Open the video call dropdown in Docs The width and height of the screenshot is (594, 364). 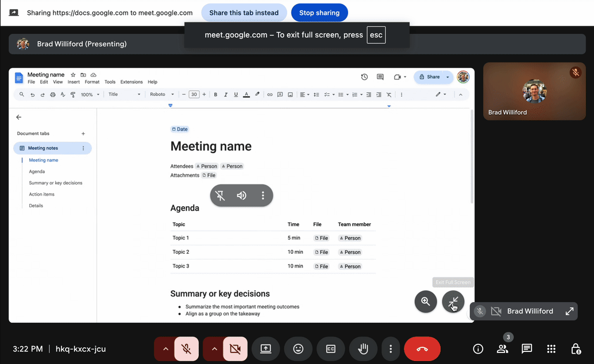coord(400,77)
